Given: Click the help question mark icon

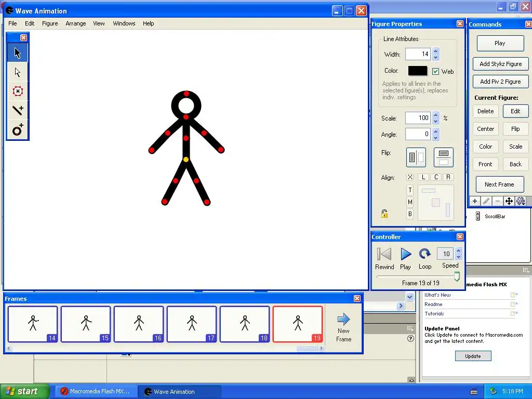Looking at the screenshot, I should [410, 339].
